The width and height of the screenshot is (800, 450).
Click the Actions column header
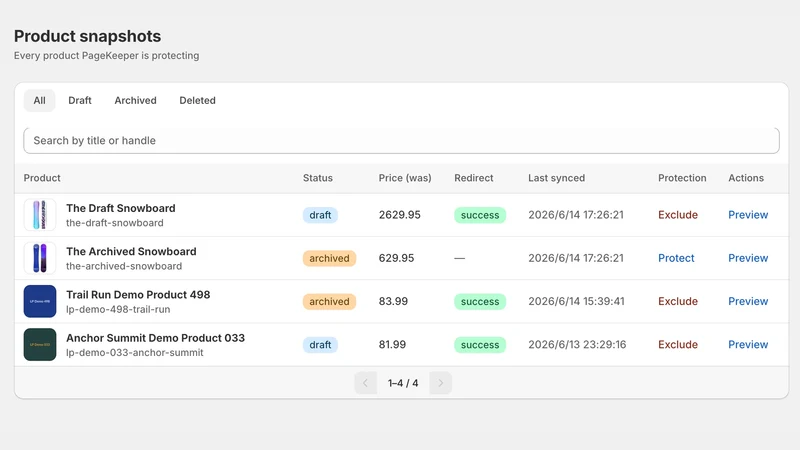tap(745, 178)
